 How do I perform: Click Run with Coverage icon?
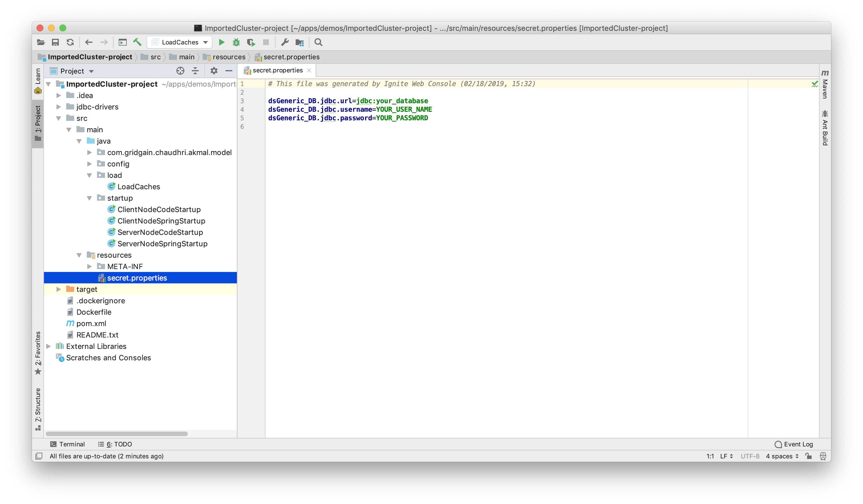(x=251, y=42)
